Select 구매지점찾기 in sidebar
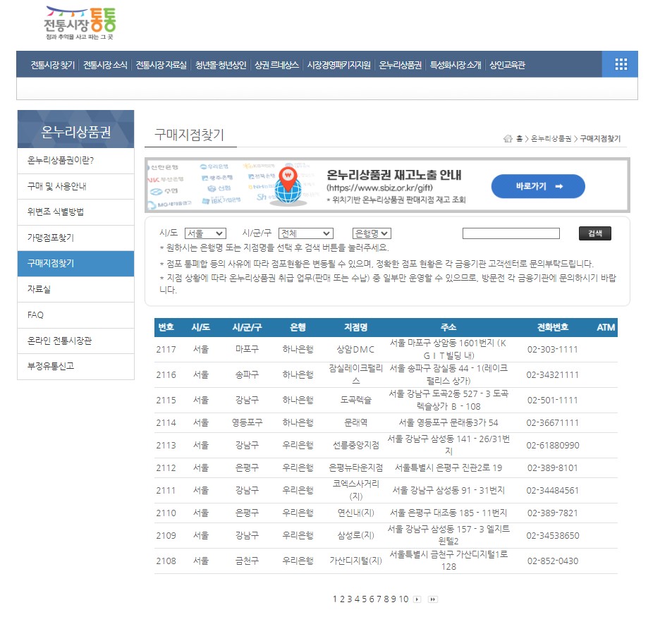The width and height of the screenshot is (672, 617). (76, 264)
